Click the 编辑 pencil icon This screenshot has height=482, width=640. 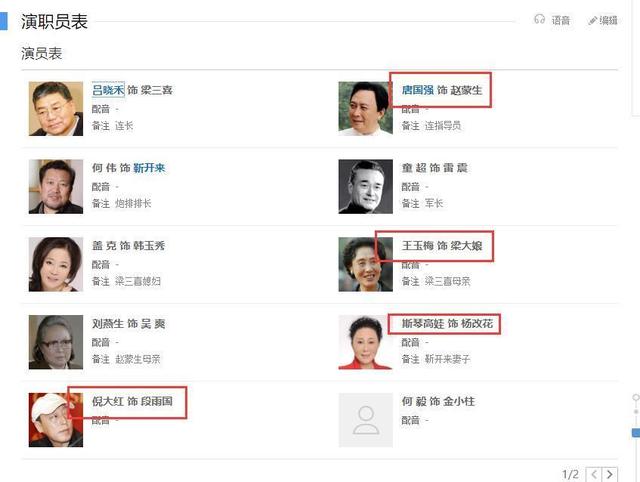pyautogui.click(x=593, y=20)
